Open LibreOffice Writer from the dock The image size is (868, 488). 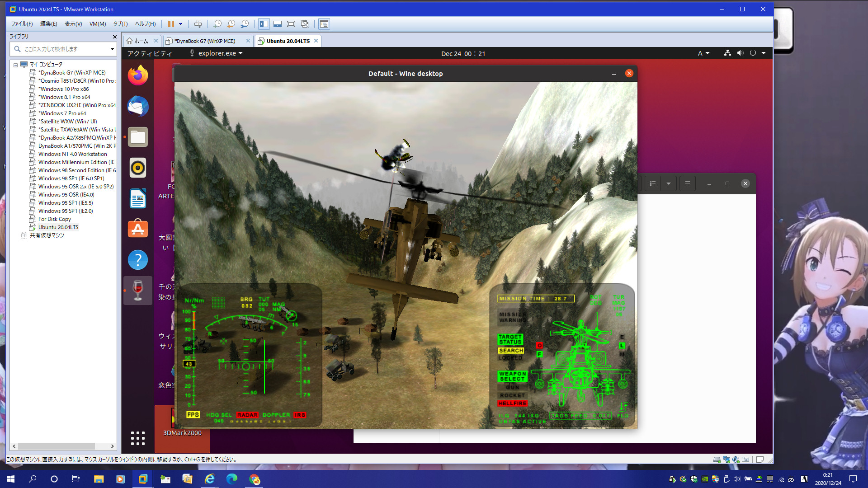(x=138, y=198)
